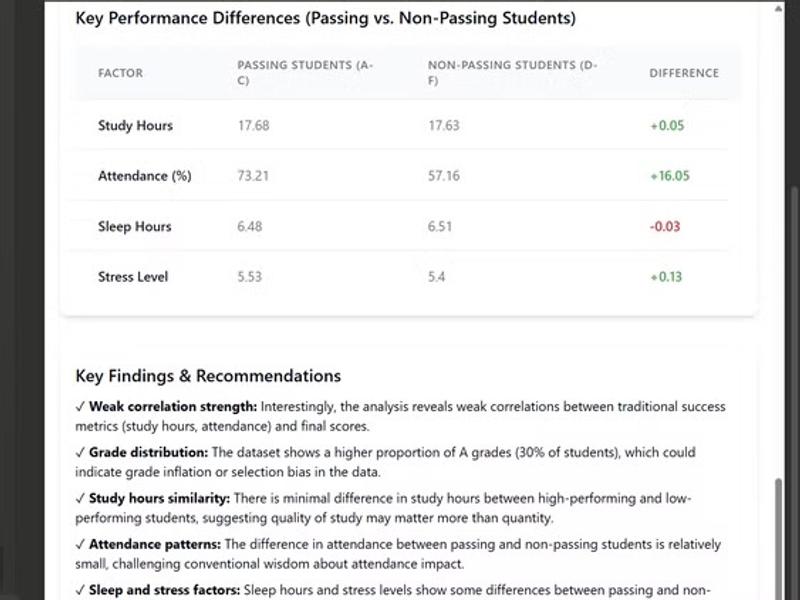The width and height of the screenshot is (800, 600).
Task: Click the red -0.03 difference value
Action: (x=665, y=227)
